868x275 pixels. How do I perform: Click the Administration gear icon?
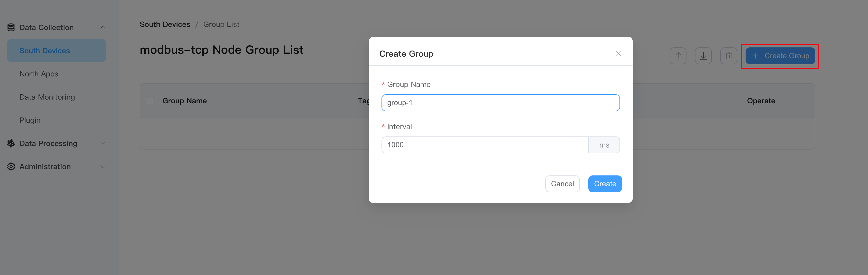tap(11, 166)
